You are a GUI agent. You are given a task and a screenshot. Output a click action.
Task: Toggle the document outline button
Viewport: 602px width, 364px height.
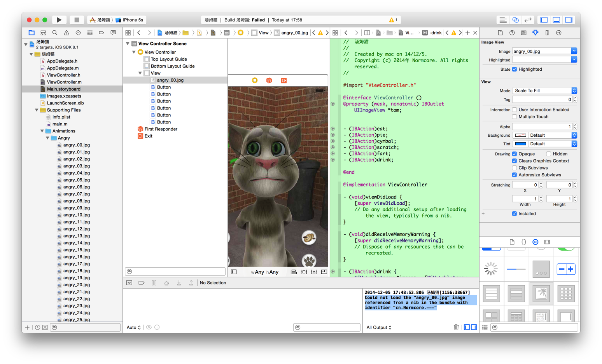[234, 272]
